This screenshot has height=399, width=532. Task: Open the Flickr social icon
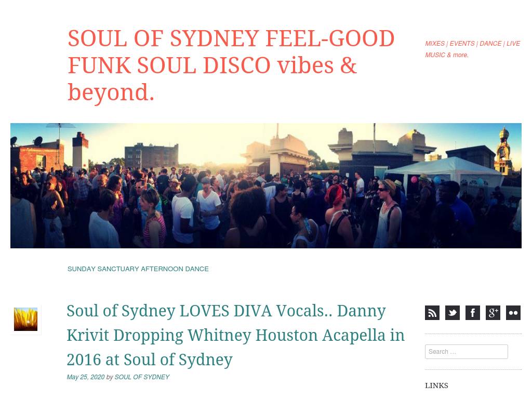(x=513, y=313)
